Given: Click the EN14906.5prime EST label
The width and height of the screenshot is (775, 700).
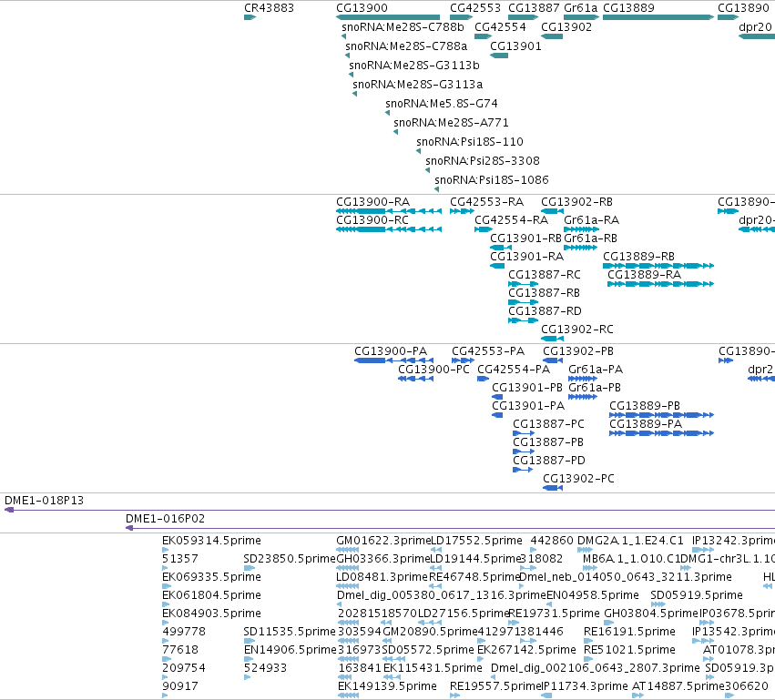Looking at the screenshot, I should point(291,650).
